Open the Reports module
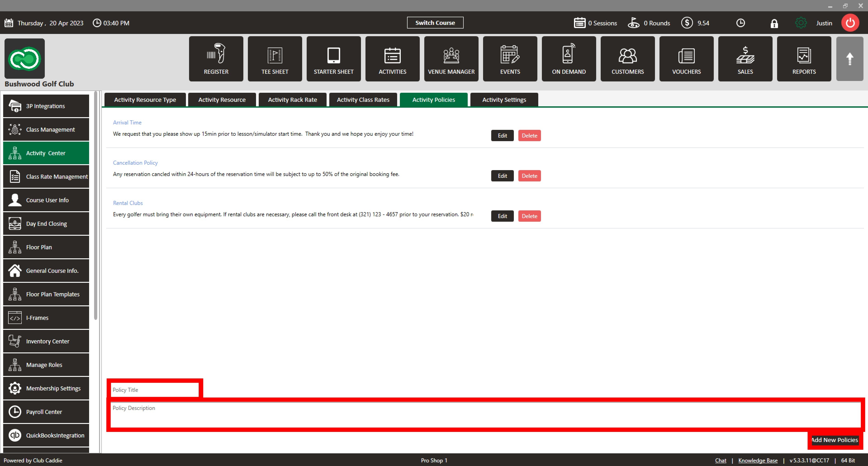The width and height of the screenshot is (868, 466). 804,59
